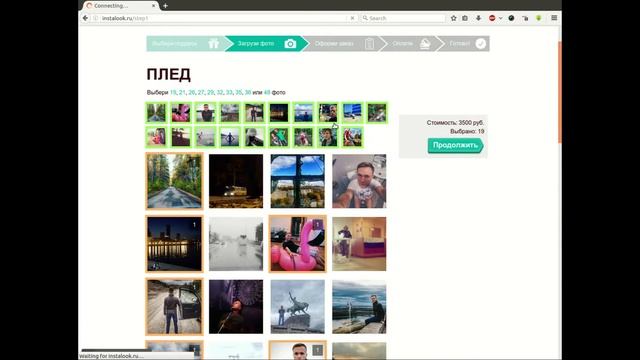Focus the browser Search field

pyautogui.click(x=403, y=18)
